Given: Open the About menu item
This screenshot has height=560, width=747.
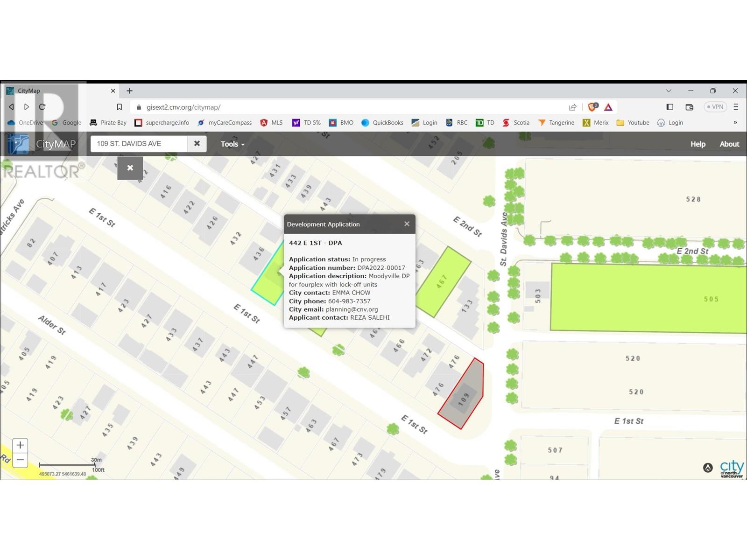Looking at the screenshot, I should pos(729,144).
